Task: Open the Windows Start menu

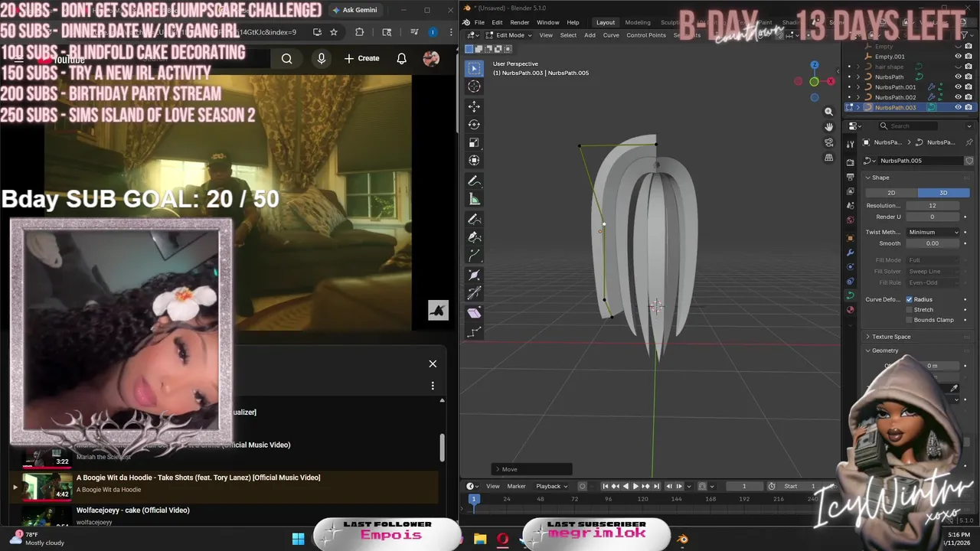Action: point(298,539)
